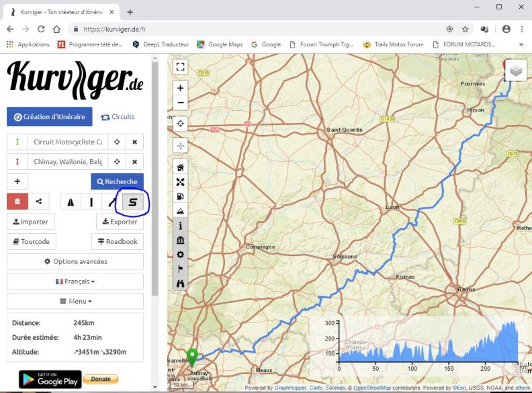Zoom in on the map
The height and width of the screenshot is (393, 532).
point(181,88)
